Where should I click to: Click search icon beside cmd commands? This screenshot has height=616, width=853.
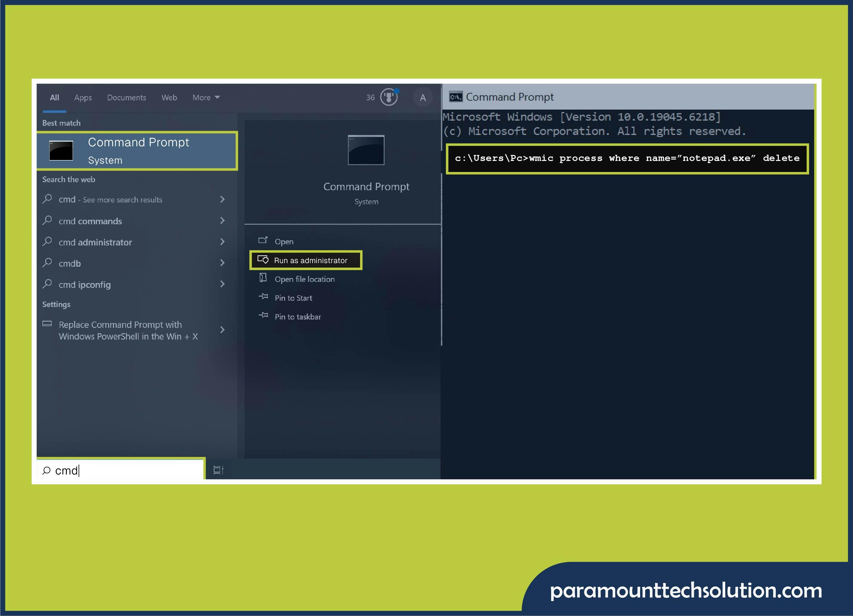47,220
